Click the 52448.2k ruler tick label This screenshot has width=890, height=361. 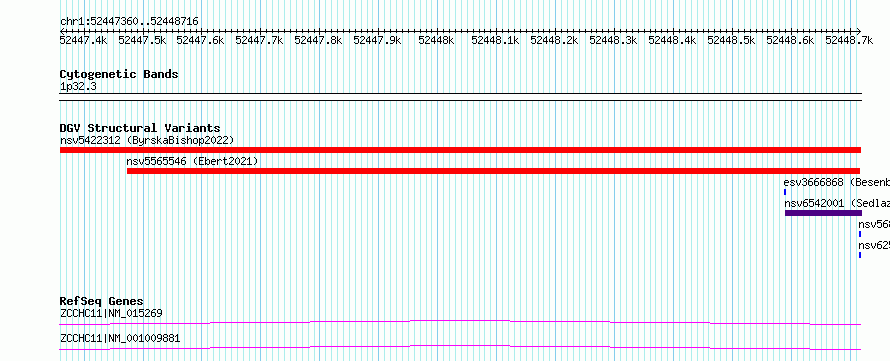click(x=555, y=40)
